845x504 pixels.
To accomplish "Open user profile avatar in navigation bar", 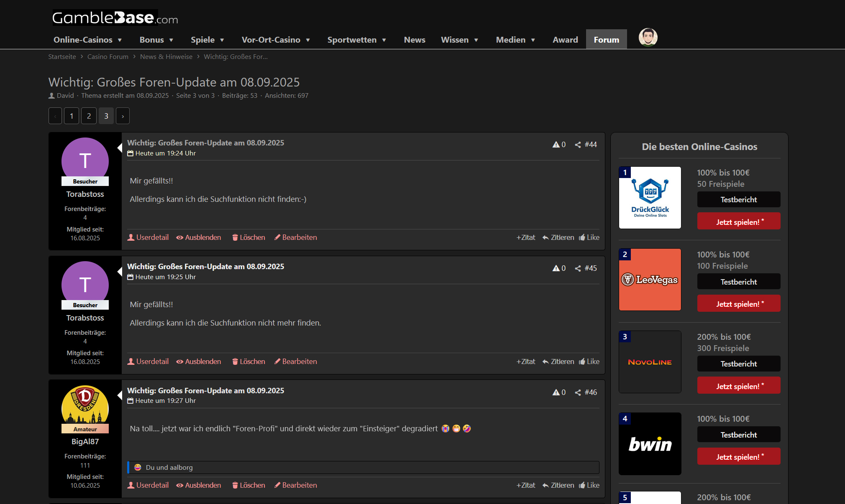I will (x=648, y=38).
